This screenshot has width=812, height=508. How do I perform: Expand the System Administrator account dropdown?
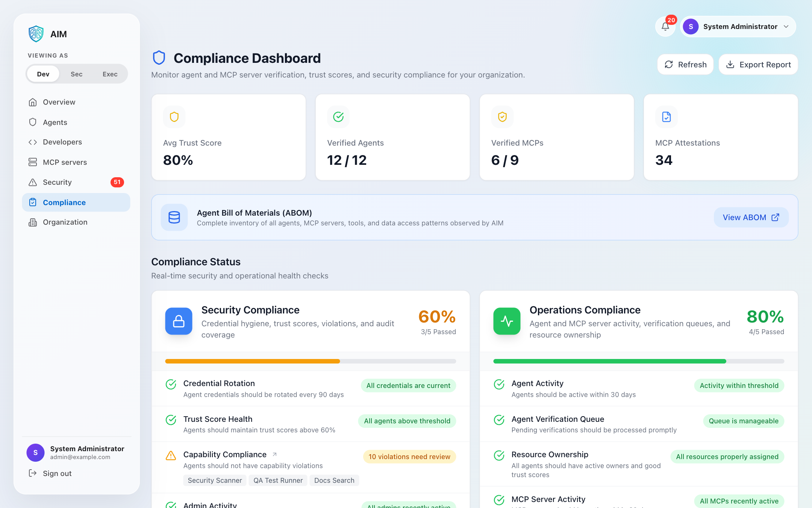738,27
